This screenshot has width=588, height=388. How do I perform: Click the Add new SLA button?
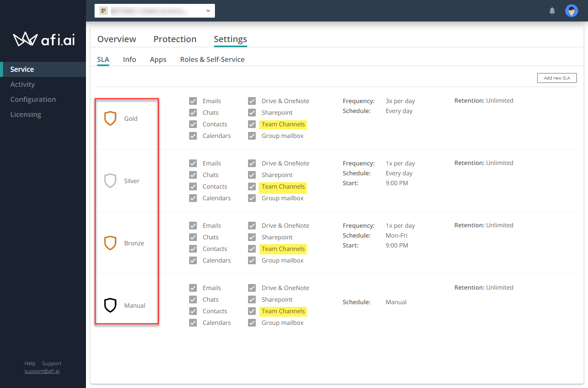tap(557, 78)
